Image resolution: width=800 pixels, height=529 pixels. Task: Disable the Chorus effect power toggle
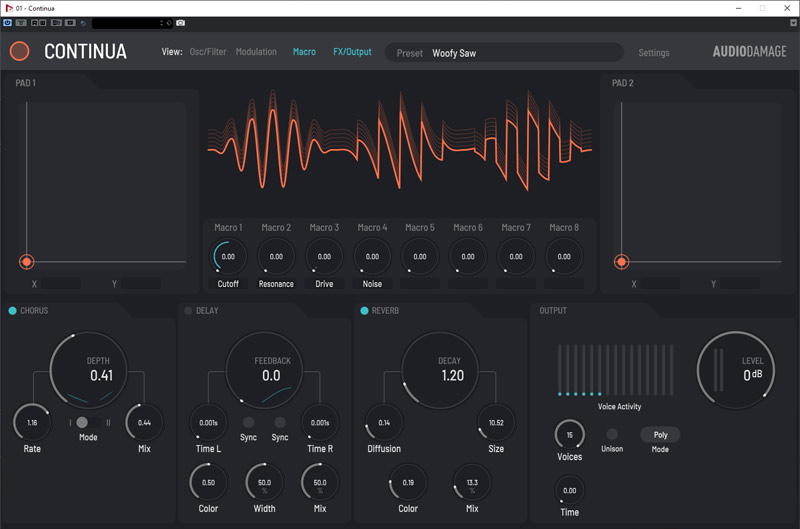pyautogui.click(x=12, y=311)
